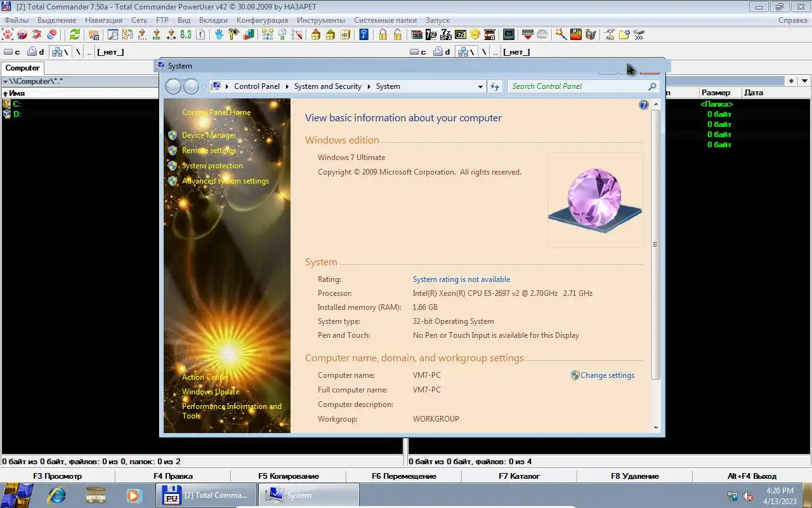This screenshot has height=508, width=812.
Task: Click the tree view toolbar icon
Action: point(128,34)
